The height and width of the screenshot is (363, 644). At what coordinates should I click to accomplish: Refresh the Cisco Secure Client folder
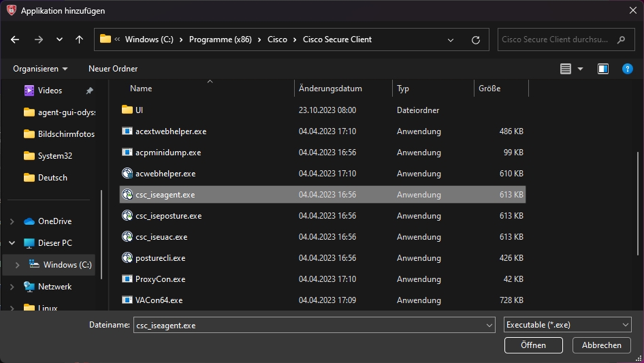[x=476, y=40]
